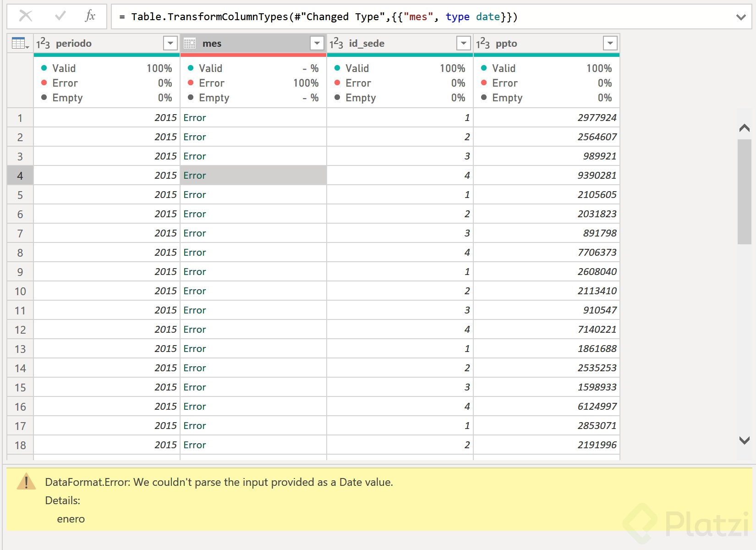Click the 123 data type icon on periodo

point(44,43)
